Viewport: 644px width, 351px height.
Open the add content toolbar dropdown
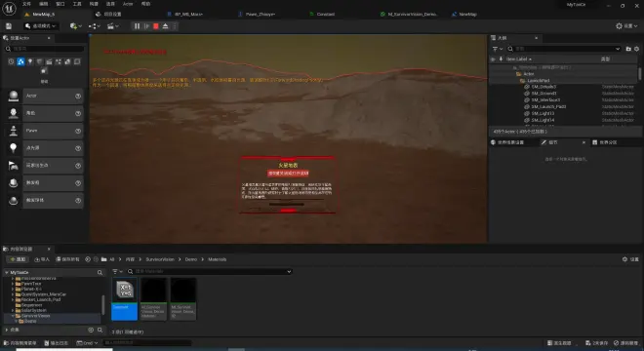(x=75, y=26)
